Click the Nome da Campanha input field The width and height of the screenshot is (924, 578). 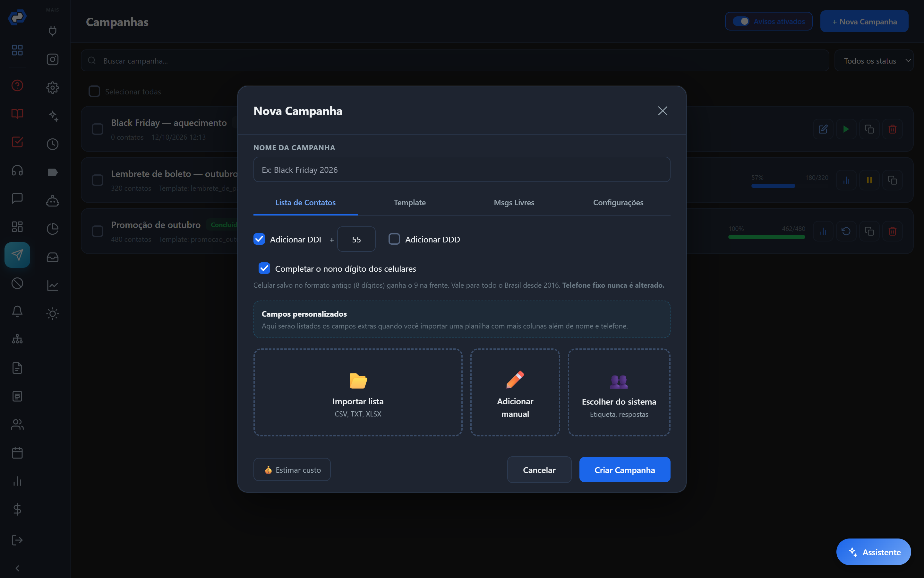click(462, 170)
